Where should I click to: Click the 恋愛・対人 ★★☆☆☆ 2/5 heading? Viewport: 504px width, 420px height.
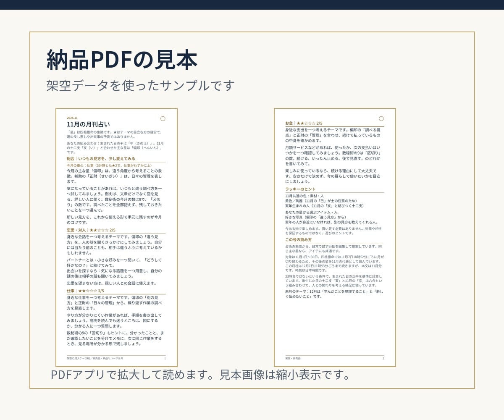[91, 230]
